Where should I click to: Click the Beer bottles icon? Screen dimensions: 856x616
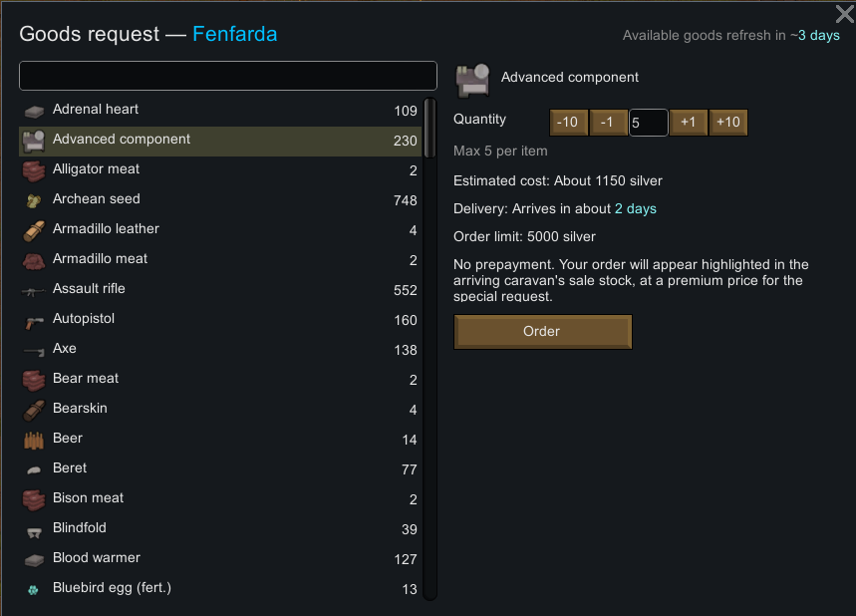click(34, 441)
